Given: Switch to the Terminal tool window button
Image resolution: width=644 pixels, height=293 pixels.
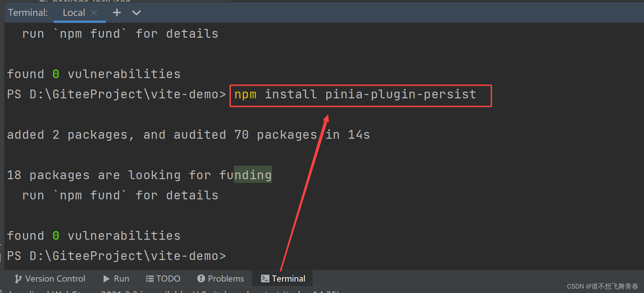Looking at the screenshot, I should click(283, 279).
